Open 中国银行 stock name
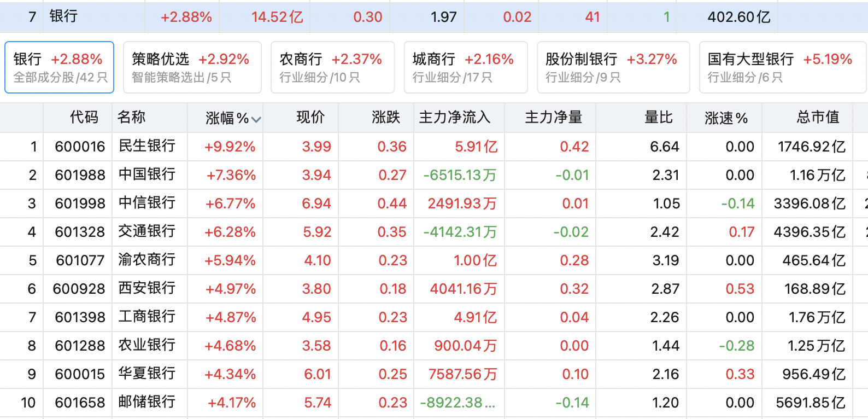Screen dimensions: 868x419 click(x=146, y=174)
